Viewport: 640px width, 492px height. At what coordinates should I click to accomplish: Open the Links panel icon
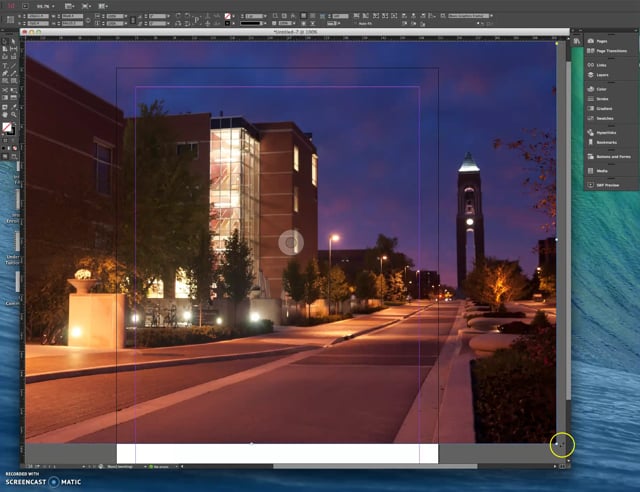click(590, 64)
